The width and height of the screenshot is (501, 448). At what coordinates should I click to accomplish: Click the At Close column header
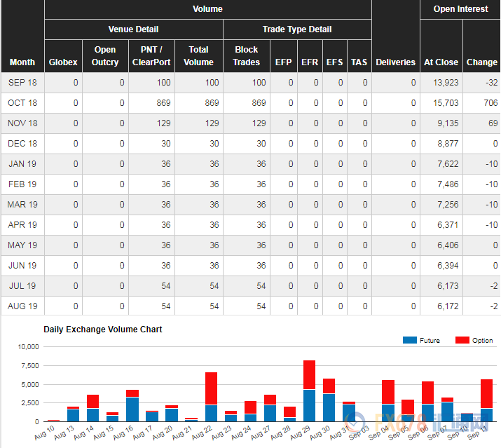tap(441, 62)
